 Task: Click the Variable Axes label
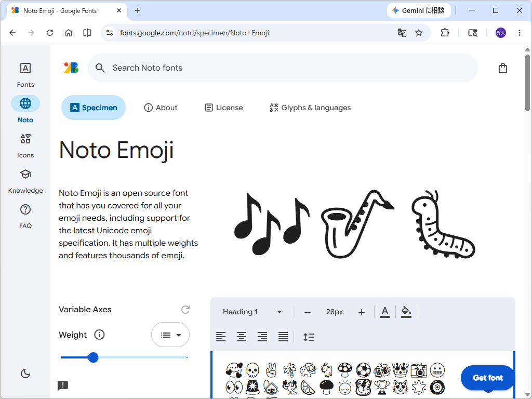85,310
